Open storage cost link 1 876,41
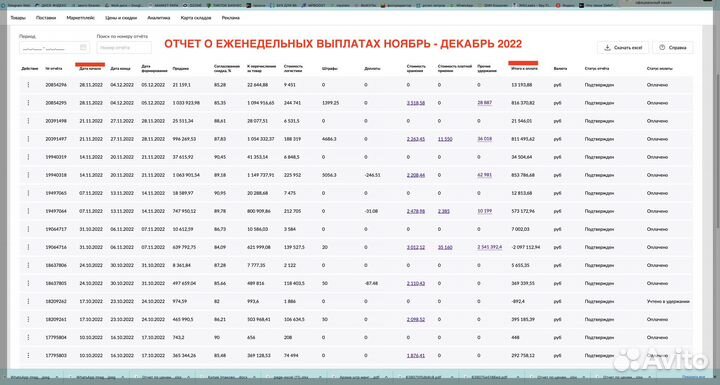 416,356
